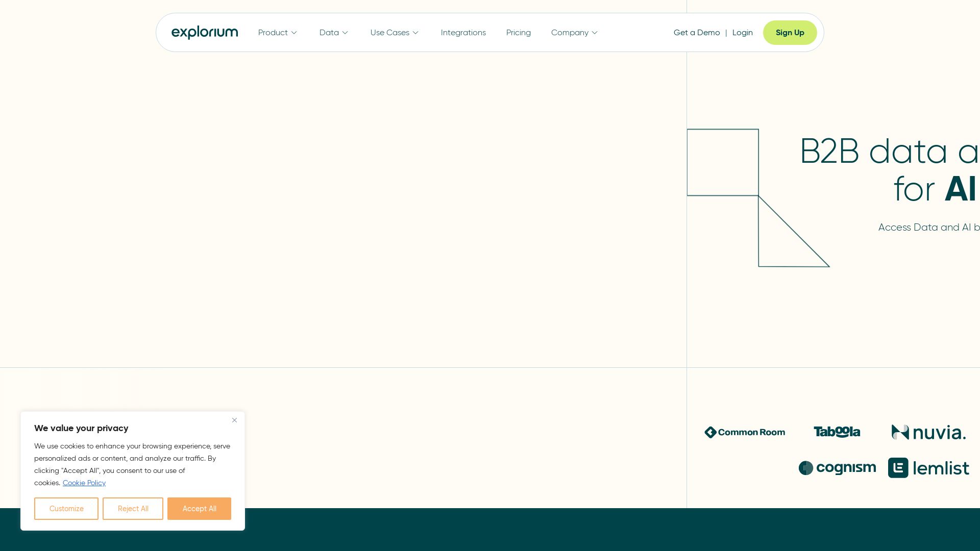Expand the Product chevron arrow

294,33
